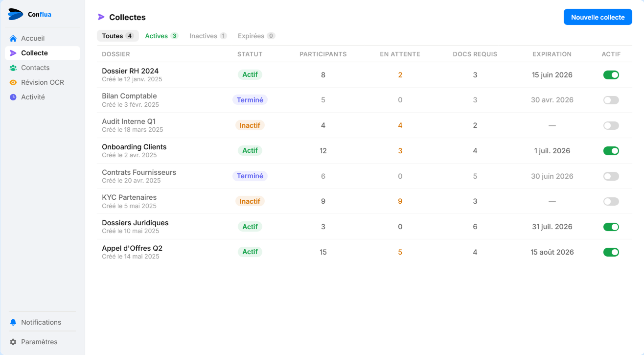Click 'Créé le 12 janv. 2025' text
The height and width of the screenshot is (355, 644).
(x=132, y=79)
